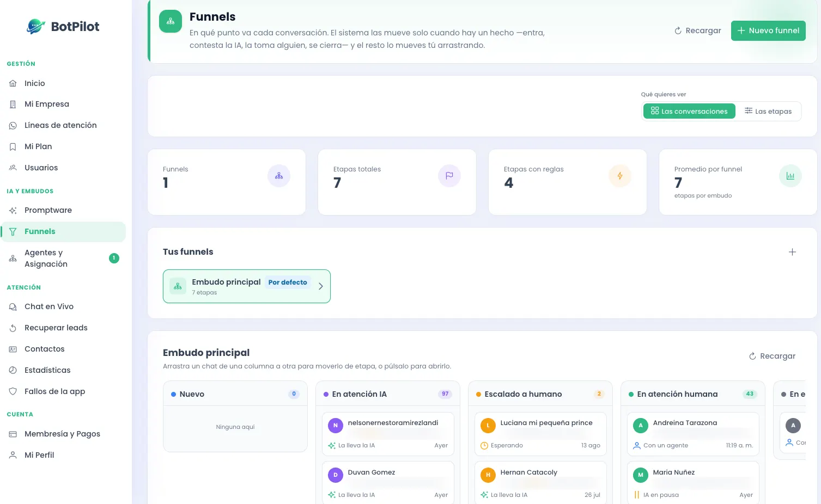Click the green Funnels header icon
Image resolution: width=821 pixels, height=504 pixels.
(171, 21)
